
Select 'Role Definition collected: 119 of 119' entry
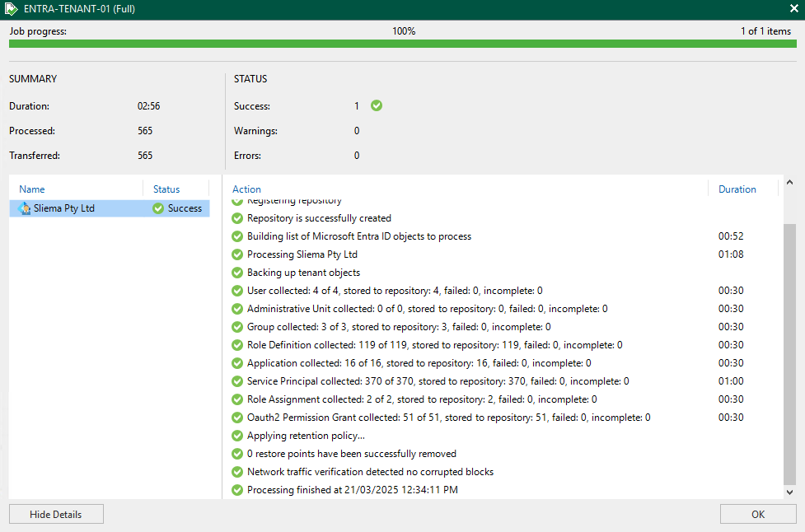click(434, 345)
